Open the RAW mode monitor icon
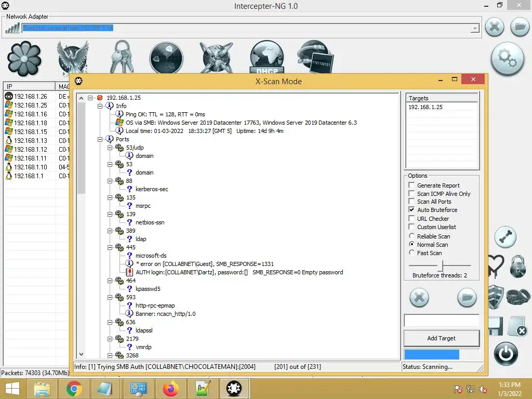The height and width of the screenshot is (399, 532). (315, 56)
